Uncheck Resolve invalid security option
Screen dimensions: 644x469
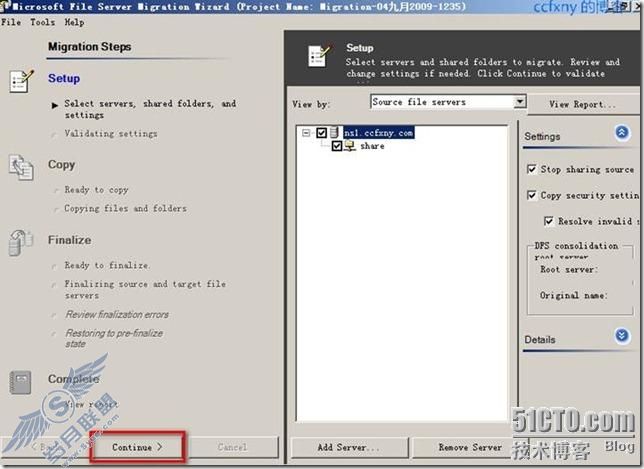(x=549, y=221)
